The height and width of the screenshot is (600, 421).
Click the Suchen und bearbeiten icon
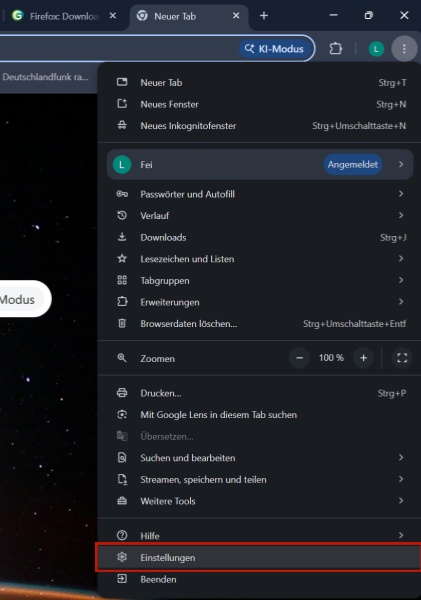click(122, 458)
